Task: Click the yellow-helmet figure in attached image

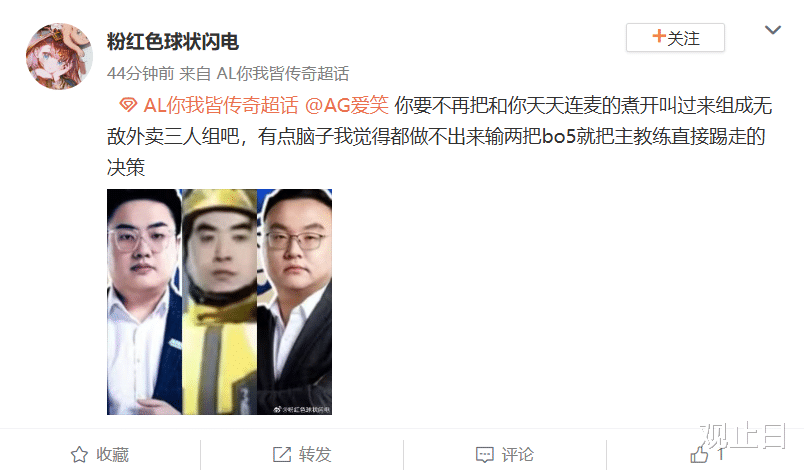Action: pyautogui.click(x=219, y=301)
